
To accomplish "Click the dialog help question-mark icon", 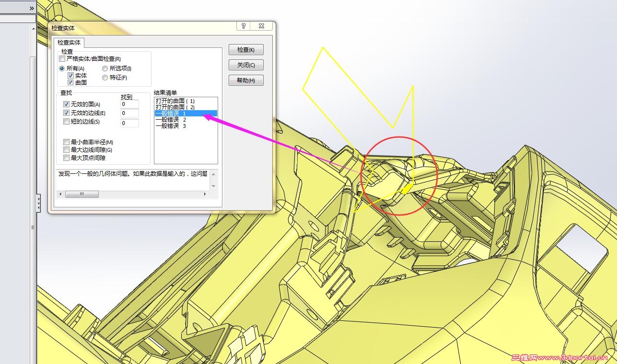I will [x=244, y=26].
